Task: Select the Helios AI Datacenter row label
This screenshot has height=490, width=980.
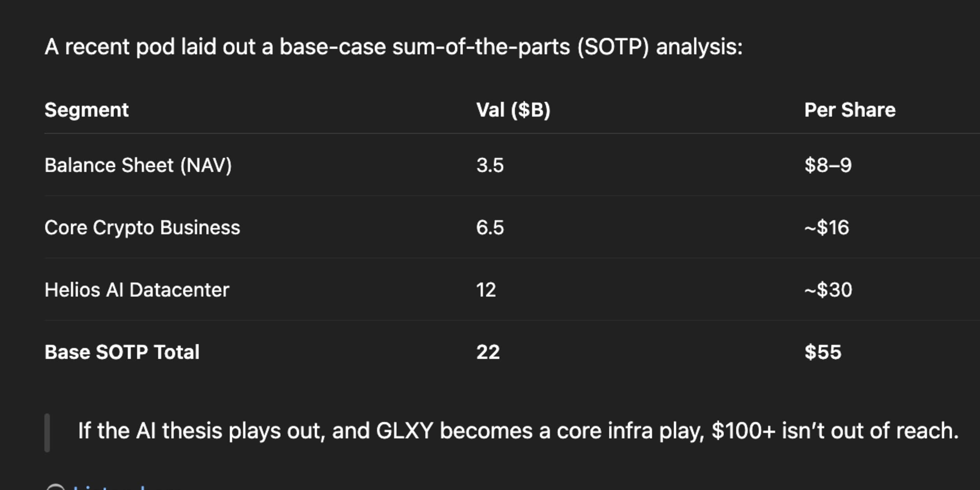Action: tap(137, 290)
